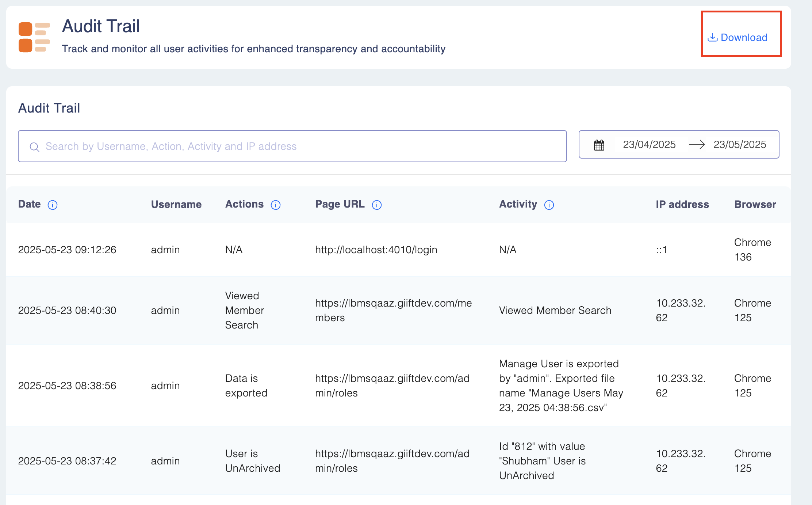The width and height of the screenshot is (812, 505).
Task: Click the info icon beside Page URL
Action: pos(377,205)
